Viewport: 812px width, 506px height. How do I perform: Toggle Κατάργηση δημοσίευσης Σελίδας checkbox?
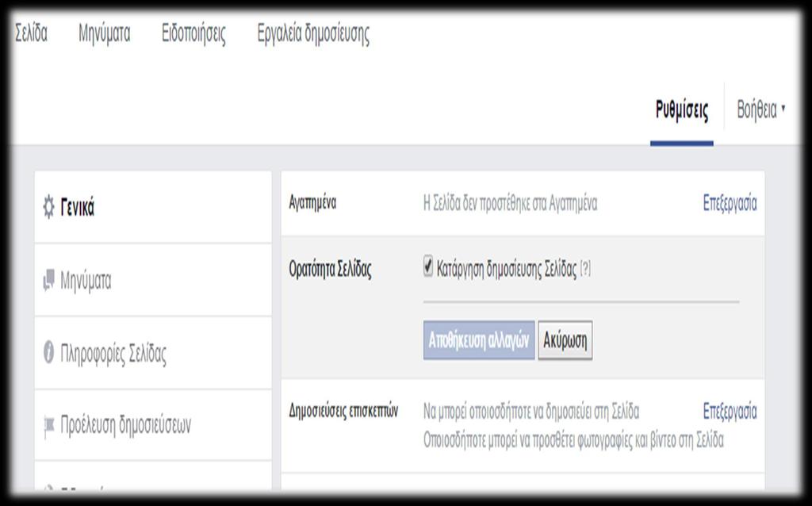coord(429,268)
